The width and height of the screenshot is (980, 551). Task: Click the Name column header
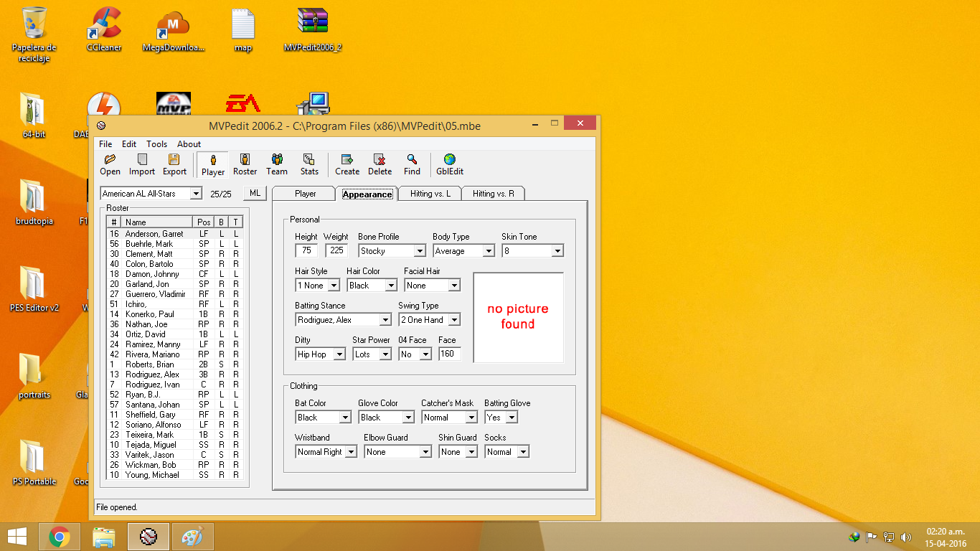point(157,222)
